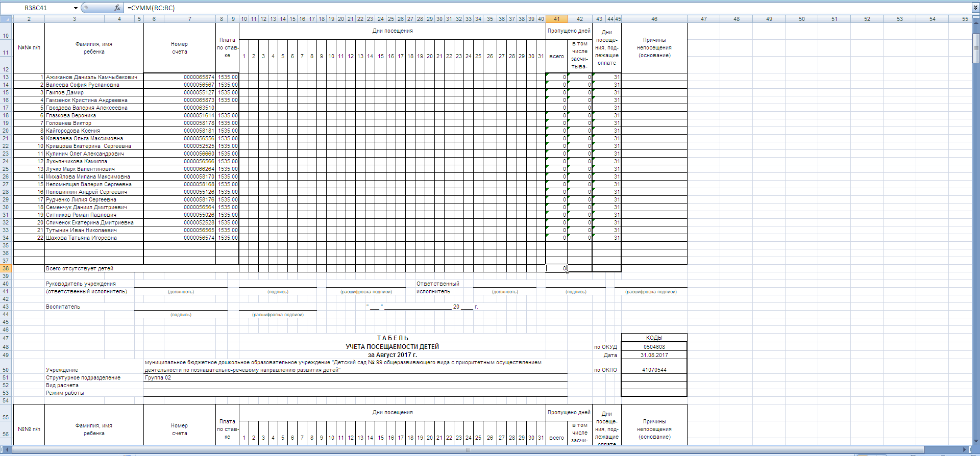
Task: Click the OKUD code cell 0504608
Action: point(654,347)
